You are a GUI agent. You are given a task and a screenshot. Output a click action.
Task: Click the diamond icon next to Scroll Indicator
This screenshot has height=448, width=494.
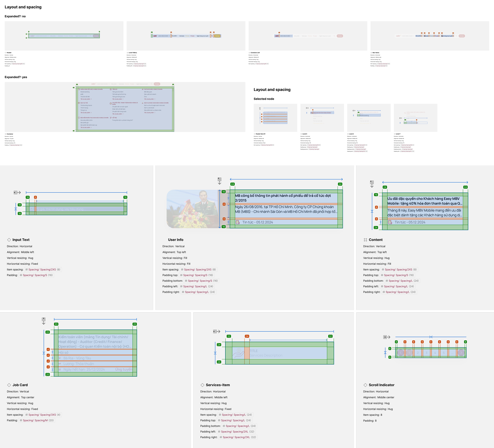tap(365, 385)
